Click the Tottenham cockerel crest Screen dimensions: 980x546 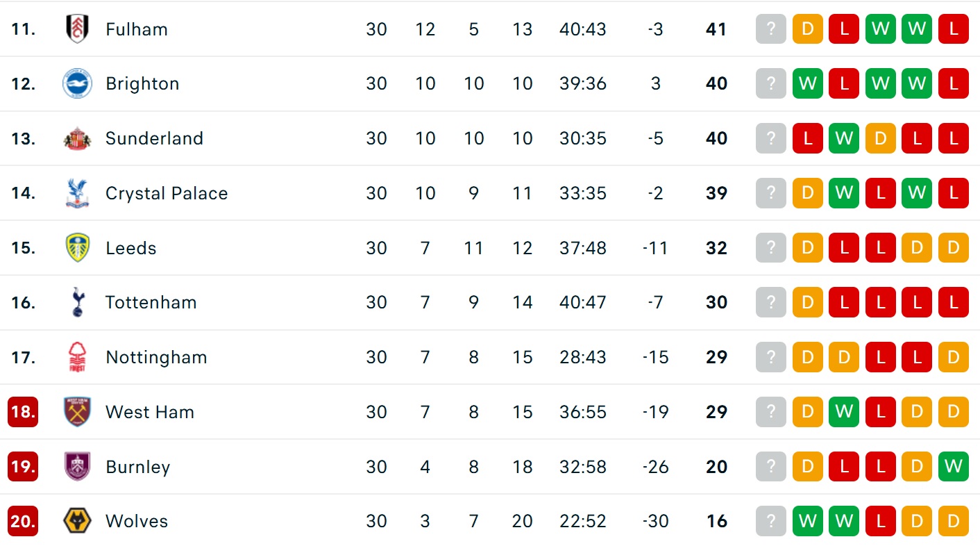pyautogui.click(x=77, y=302)
